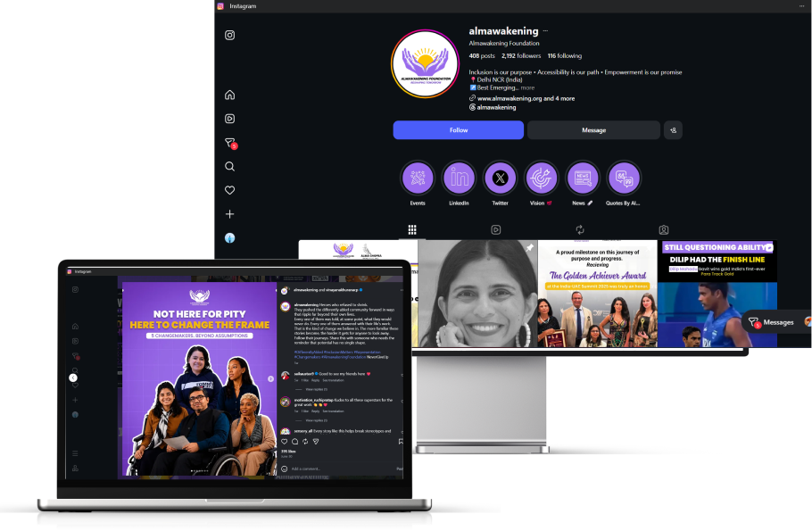
Task: Click the Create plus icon in laptop sidebar
Action: tap(75, 400)
